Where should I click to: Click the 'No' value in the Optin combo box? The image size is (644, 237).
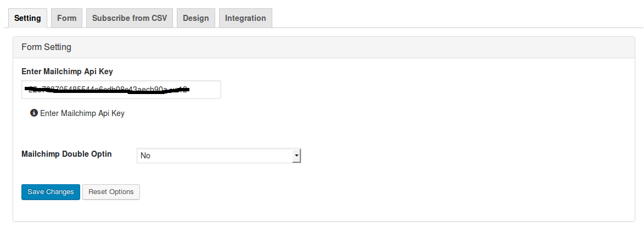coord(145,156)
